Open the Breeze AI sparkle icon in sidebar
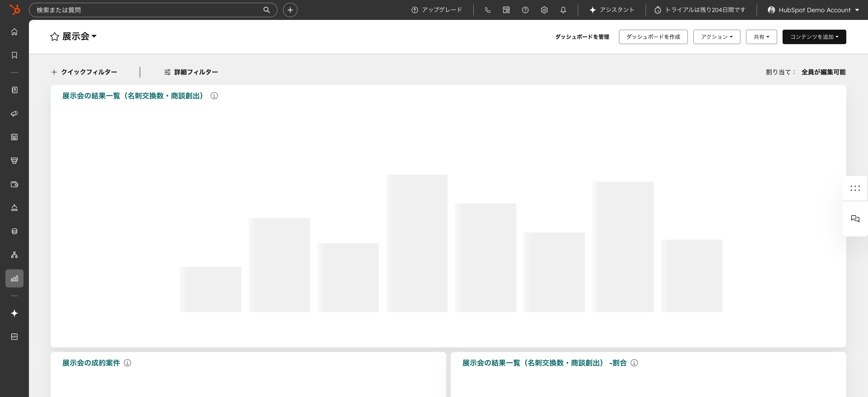This screenshot has height=397, width=868. click(x=14, y=313)
